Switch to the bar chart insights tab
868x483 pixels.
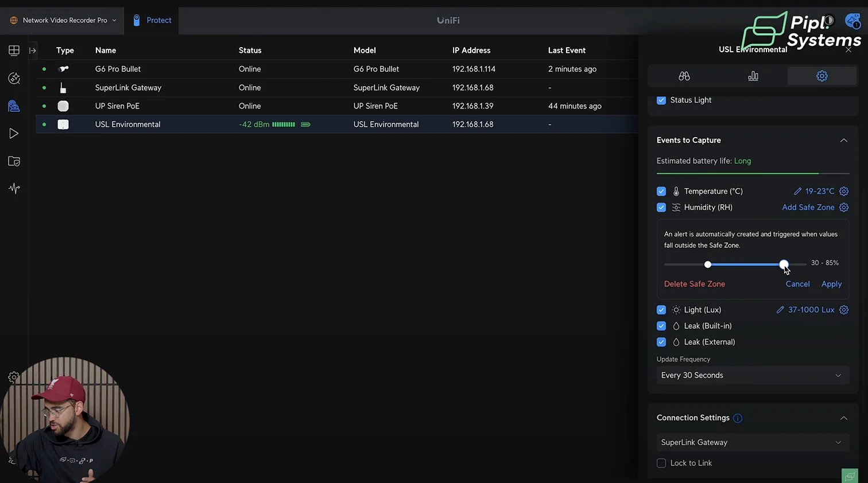tap(753, 76)
